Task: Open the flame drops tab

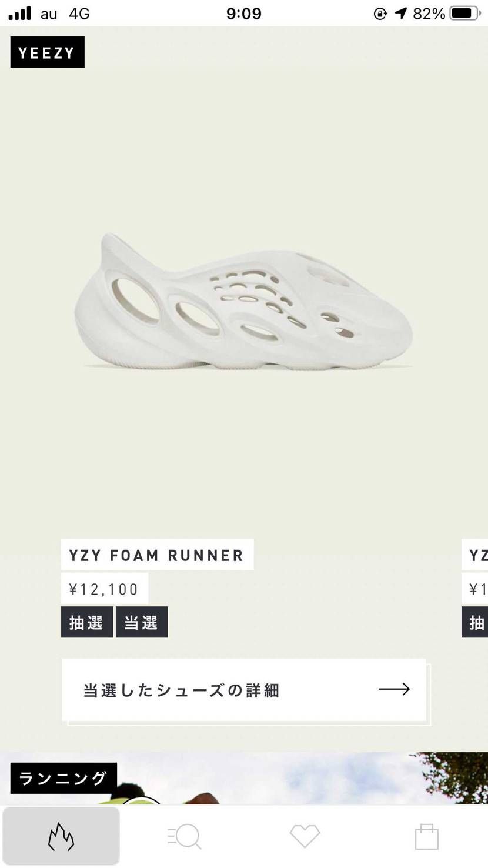Action: 61,836
